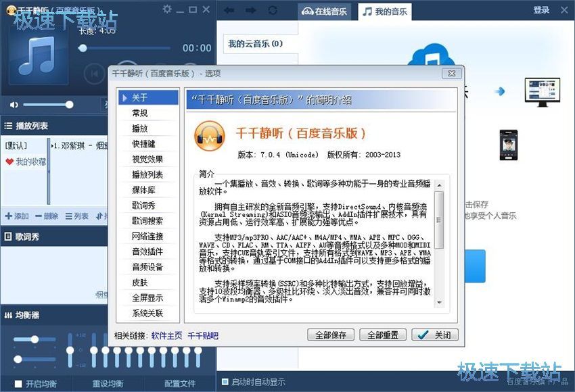Select 播放列表 in options sidebar
The image size is (575, 392).
pyautogui.click(x=149, y=175)
